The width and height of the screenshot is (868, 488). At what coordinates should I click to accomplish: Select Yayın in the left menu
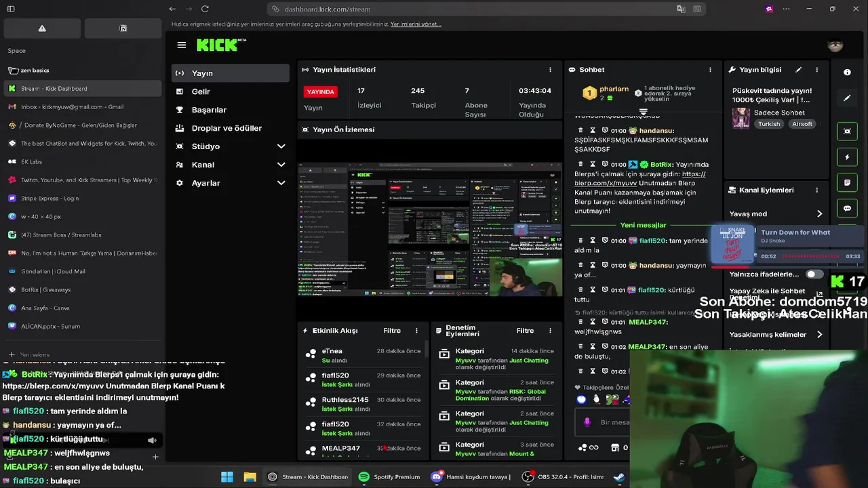coord(230,73)
